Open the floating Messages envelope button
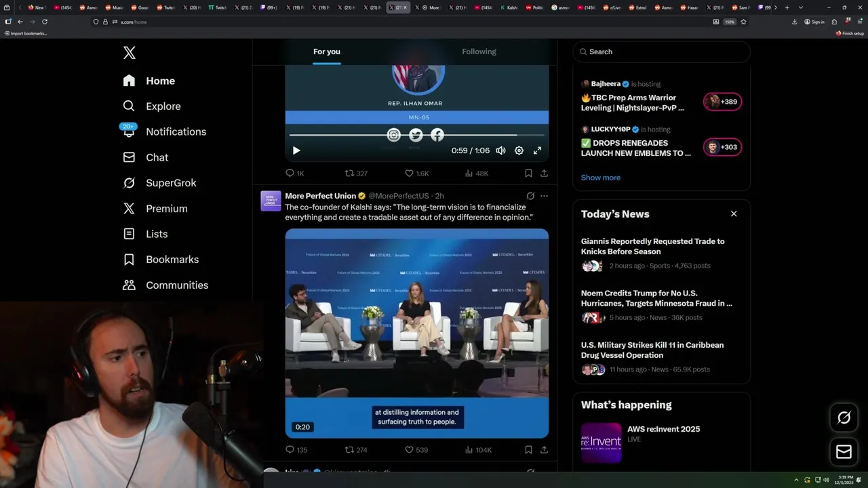The image size is (868, 488). 844,451
